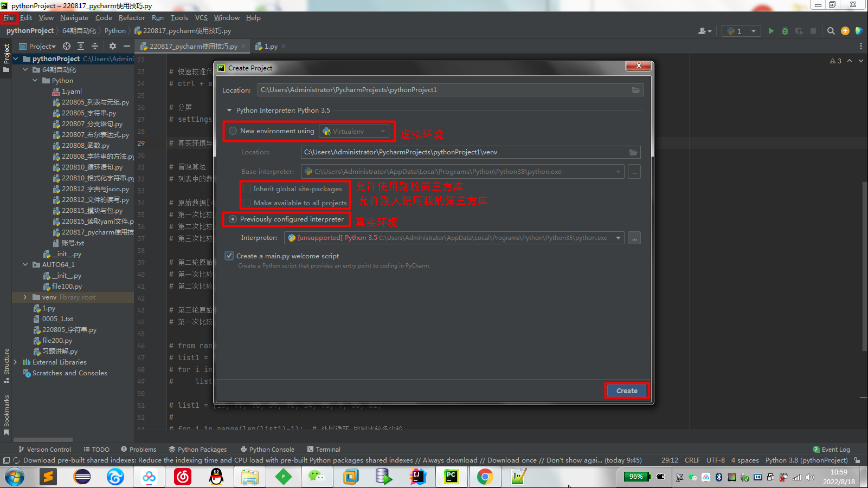Open WeChat icon in taskbar

(x=316, y=477)
